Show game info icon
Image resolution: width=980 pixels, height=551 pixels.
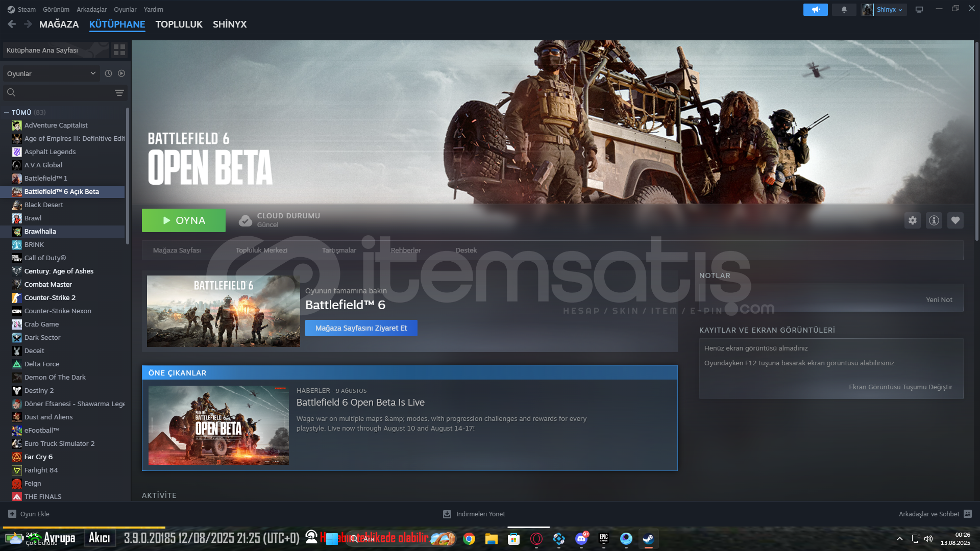point(934,220)
